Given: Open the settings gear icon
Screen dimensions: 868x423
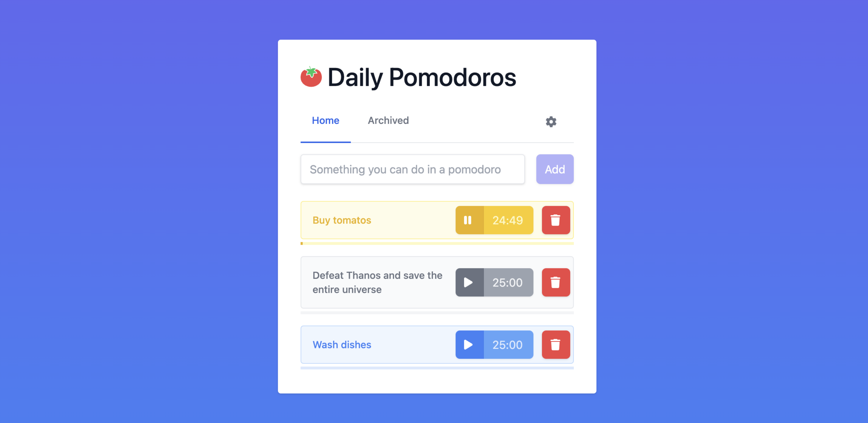Looking at the screenshot, I should [551, 121].
